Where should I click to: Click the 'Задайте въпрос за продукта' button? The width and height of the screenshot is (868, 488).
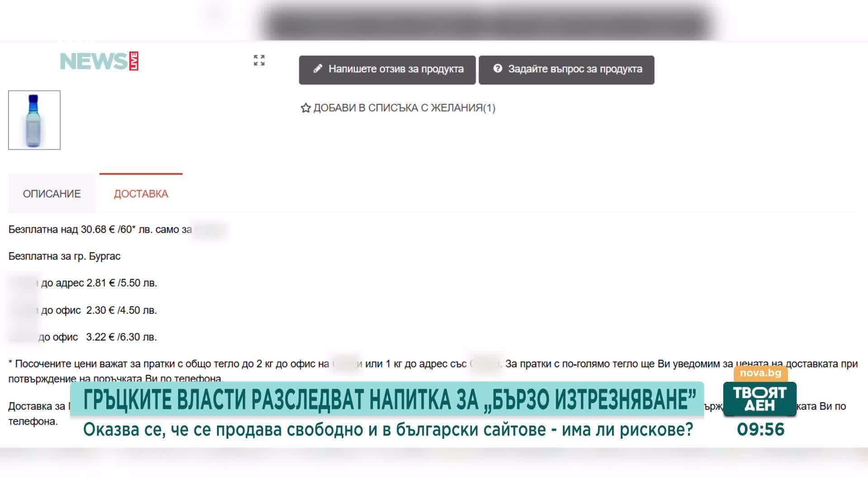(x=566, y=70)
